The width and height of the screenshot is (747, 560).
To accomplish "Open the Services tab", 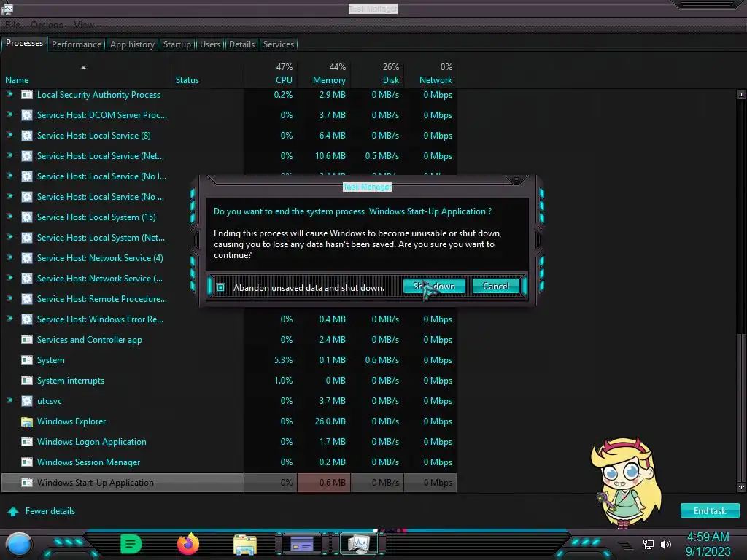I will tap(279, 44).
